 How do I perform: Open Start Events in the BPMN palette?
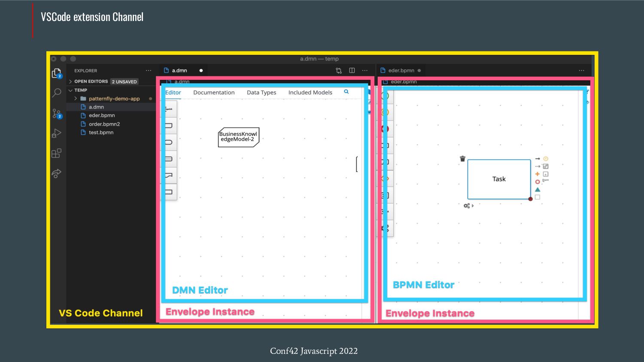click(x=385, y=96)
